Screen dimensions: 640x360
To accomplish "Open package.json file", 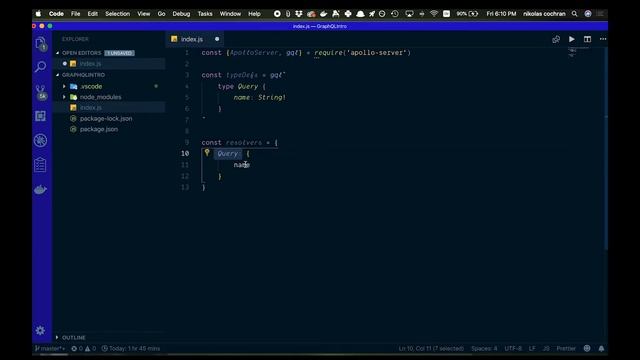I will pyautogui.click(x=99, y=129).
